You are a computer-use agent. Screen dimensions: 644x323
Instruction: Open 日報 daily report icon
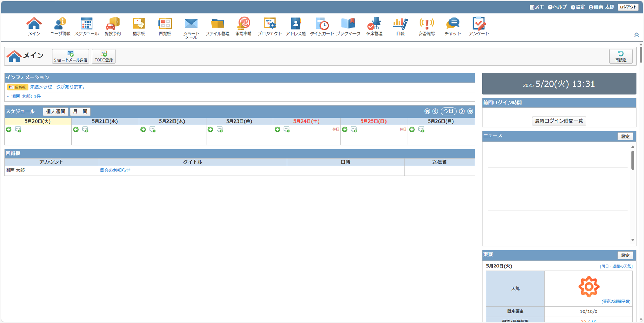click(400, 27)
